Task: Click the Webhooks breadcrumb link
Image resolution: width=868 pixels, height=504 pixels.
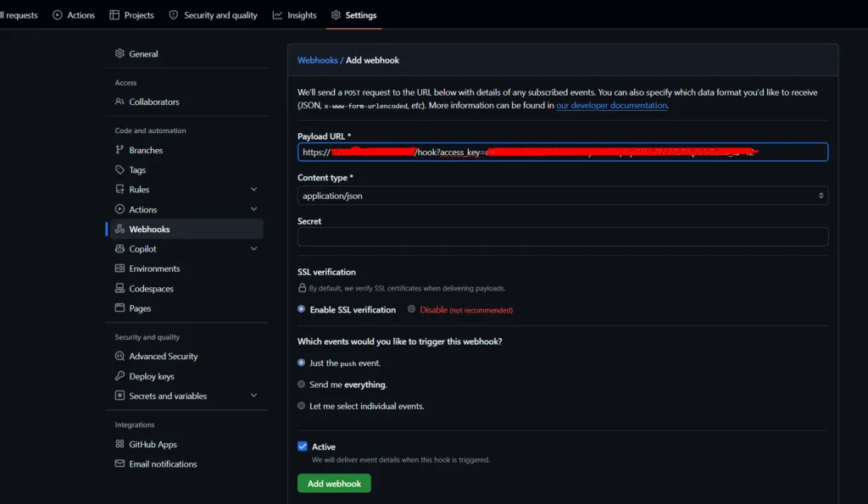Action: (x=317, y=60)
